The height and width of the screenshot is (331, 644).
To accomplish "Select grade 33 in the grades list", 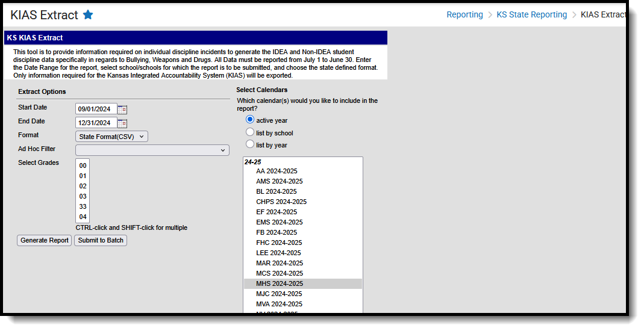I will click(x=83, y=206).
